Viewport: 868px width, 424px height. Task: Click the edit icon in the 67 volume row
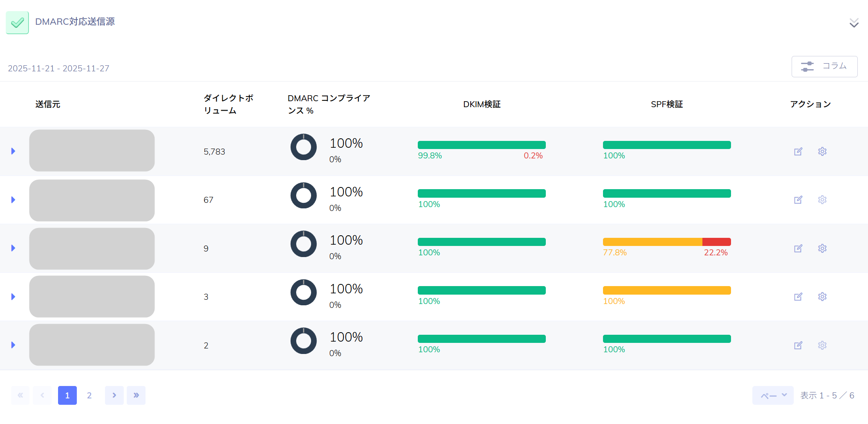(x=798, y=200)
